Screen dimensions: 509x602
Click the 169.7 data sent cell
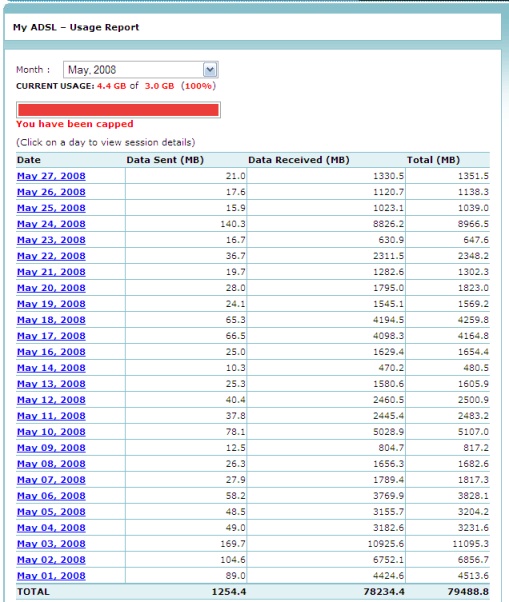233,544
